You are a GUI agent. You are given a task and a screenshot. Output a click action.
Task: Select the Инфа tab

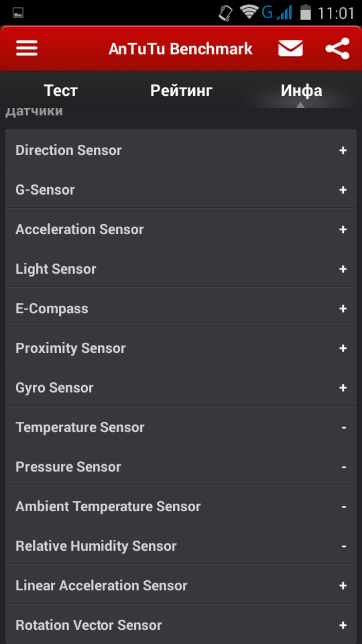[x=301, y=91]
